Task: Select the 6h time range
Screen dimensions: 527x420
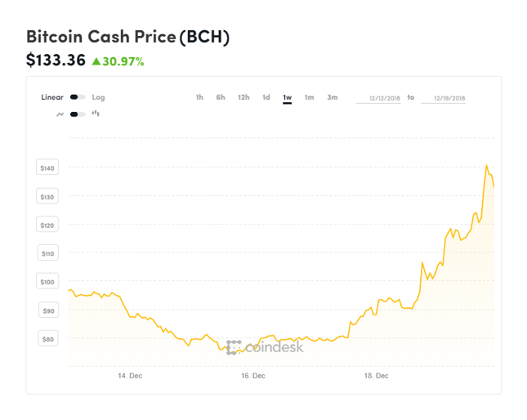Action: coord(221,97)
